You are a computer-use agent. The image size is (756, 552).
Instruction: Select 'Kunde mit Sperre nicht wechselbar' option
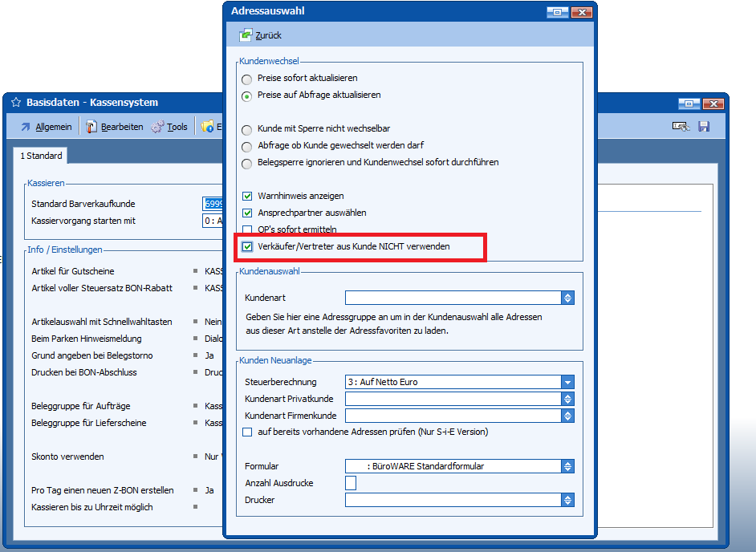coord(247,129)
